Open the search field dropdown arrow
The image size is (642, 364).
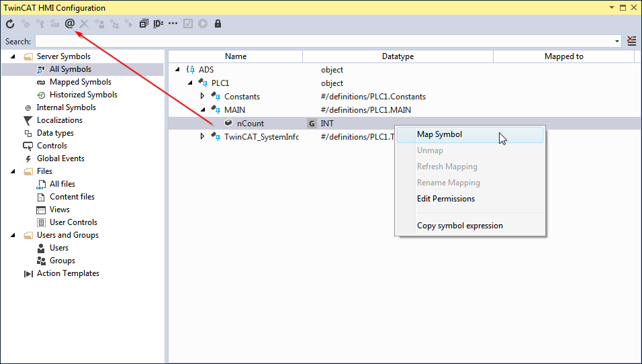(x=617, y=42)
